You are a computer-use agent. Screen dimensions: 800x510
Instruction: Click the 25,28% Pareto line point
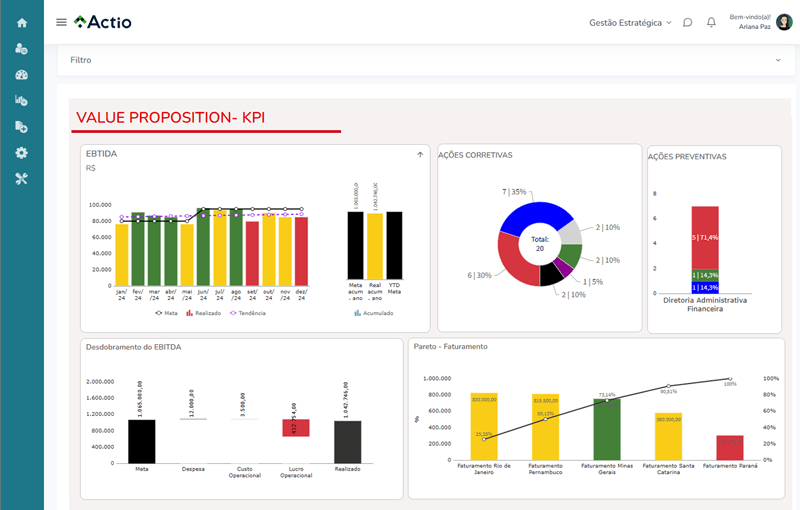click(x=484, y=439)
